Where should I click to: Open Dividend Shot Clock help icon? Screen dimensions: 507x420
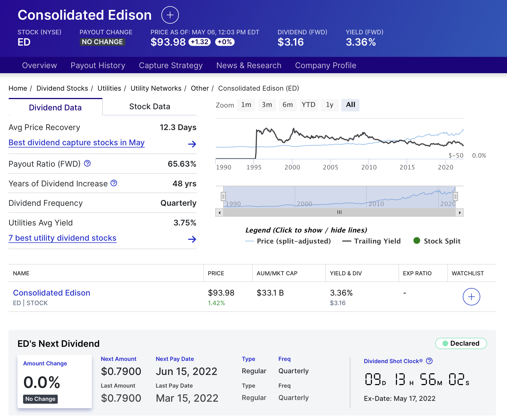429,361
